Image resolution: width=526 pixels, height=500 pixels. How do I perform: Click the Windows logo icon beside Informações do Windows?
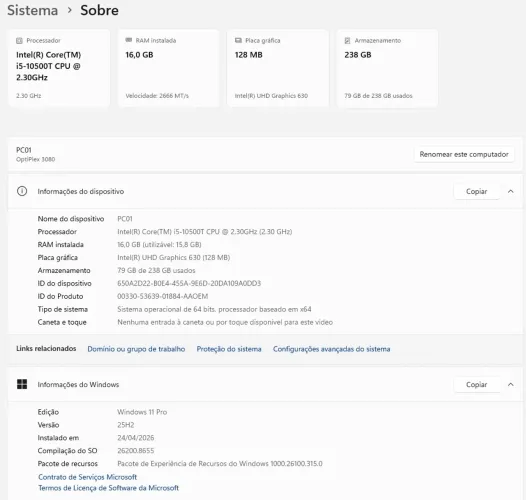click(x=22, y=384)
